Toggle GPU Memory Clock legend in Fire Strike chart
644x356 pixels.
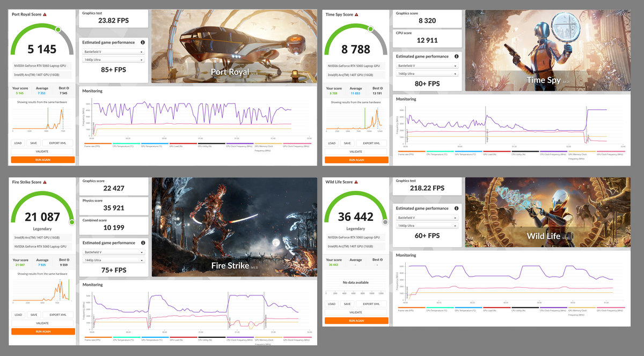click(x=268, y=341)
